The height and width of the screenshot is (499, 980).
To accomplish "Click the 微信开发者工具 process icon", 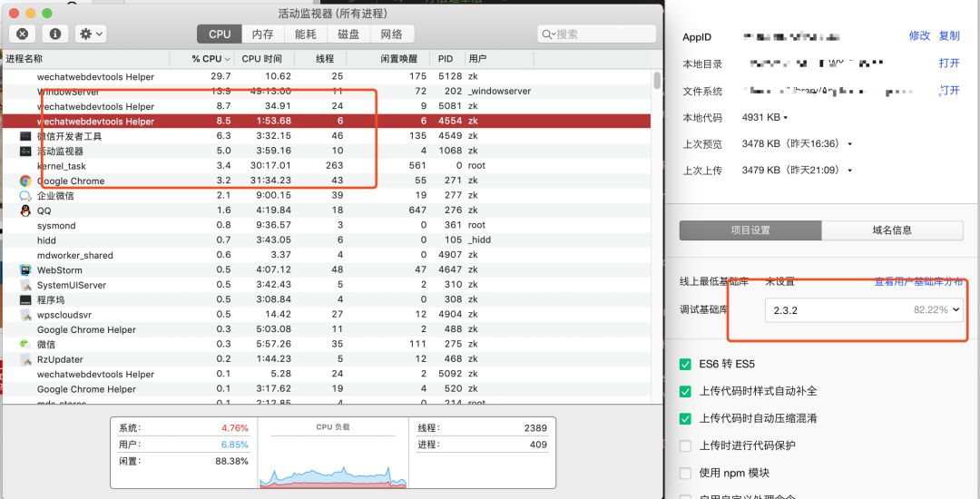I will [25, 136].
